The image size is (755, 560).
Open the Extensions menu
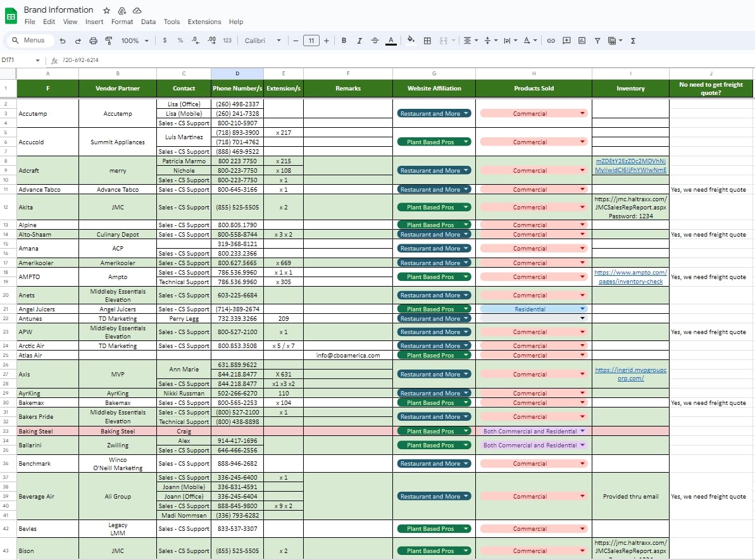click(x=204, y=22)
